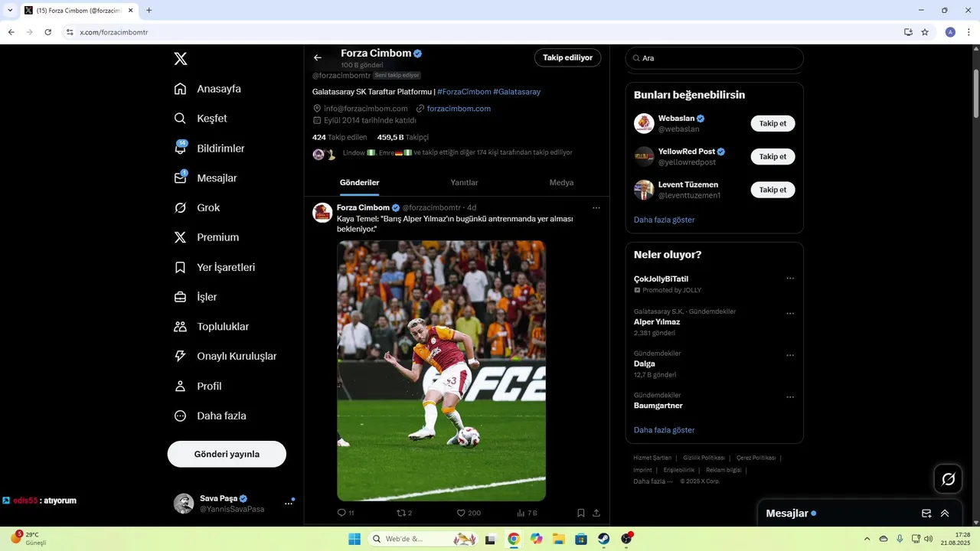Click Takip ediliyor button
The image size is (980, 551).
click(567, 57)
